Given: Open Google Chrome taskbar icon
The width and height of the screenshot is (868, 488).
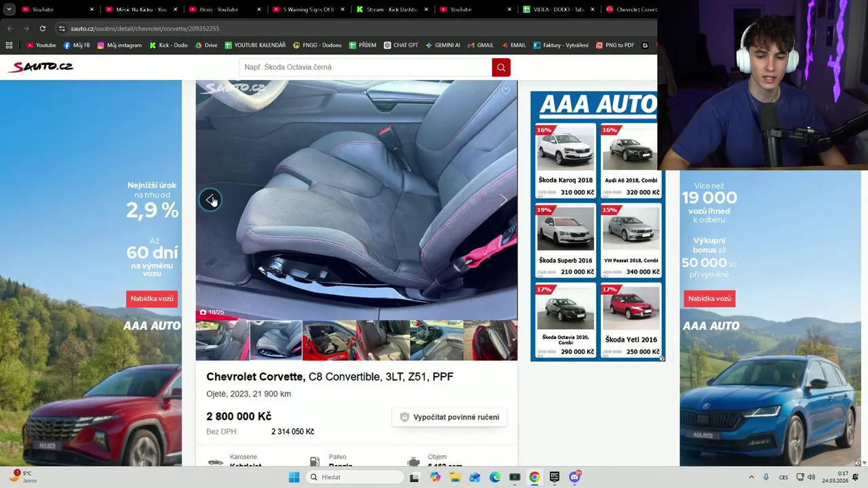Looking at the screenshot, I should pos(534,477).
